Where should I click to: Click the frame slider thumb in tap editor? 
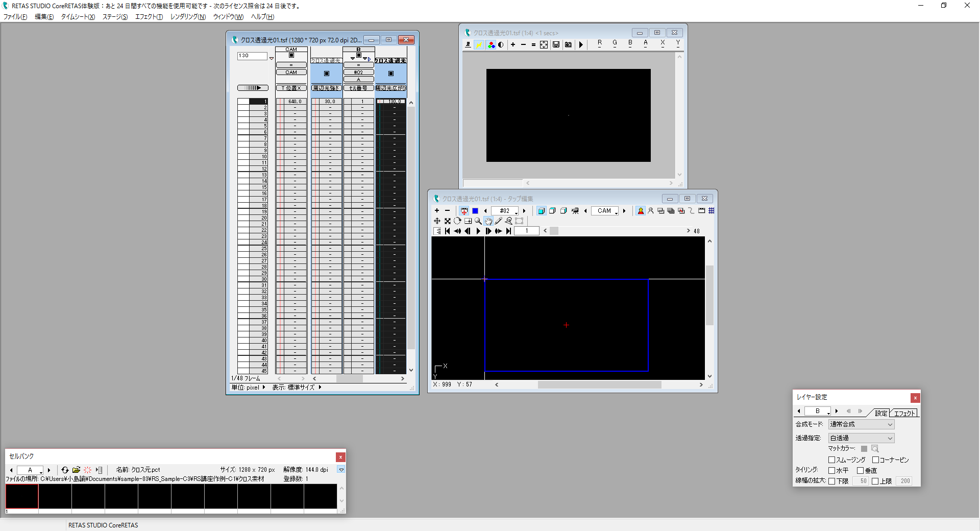click(554, 231)
